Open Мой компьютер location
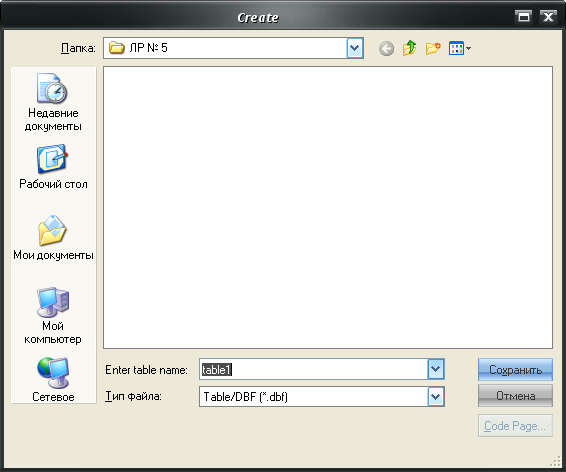Image resolution: width=566 pixels, height=472 pixels. 53,316
